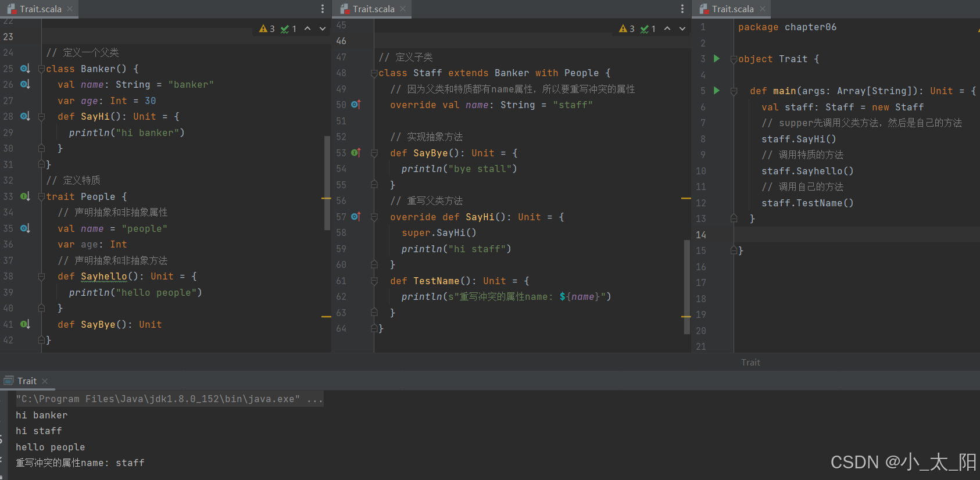This screenshot has height=480, width=980.
Task: Click Sayhello method name with typo underline
Action: click(104, 277)
